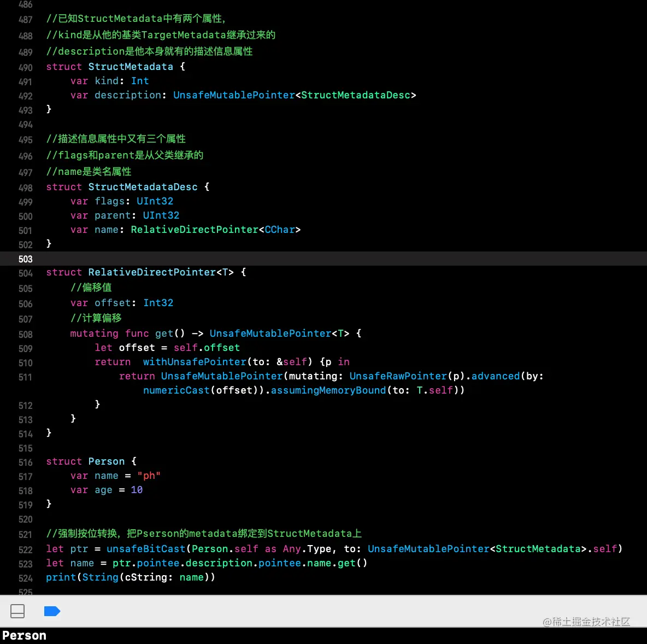Click comment '//偏移值'

91,288
